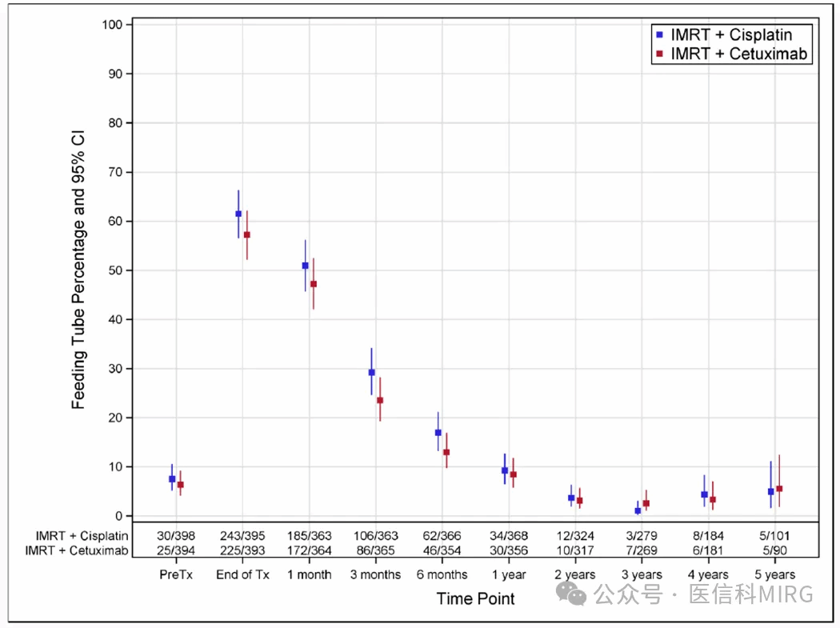Click the red Cetuximab marker at End of Tx

(247, 234)
